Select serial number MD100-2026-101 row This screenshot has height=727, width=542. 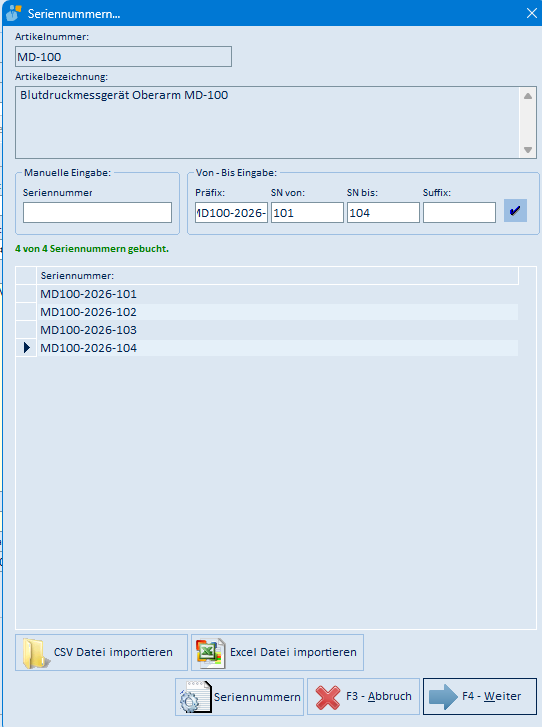pos(277,294)
